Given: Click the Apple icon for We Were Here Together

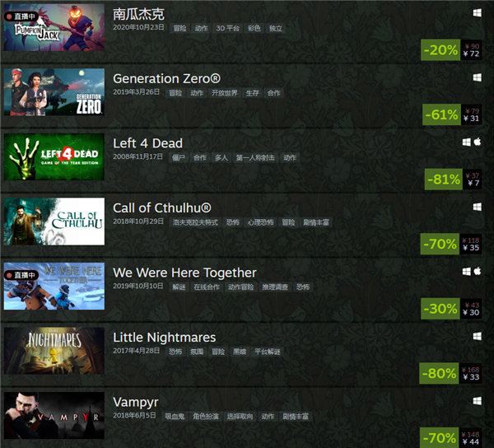Looking at the screenshot, I should (478, 271).
